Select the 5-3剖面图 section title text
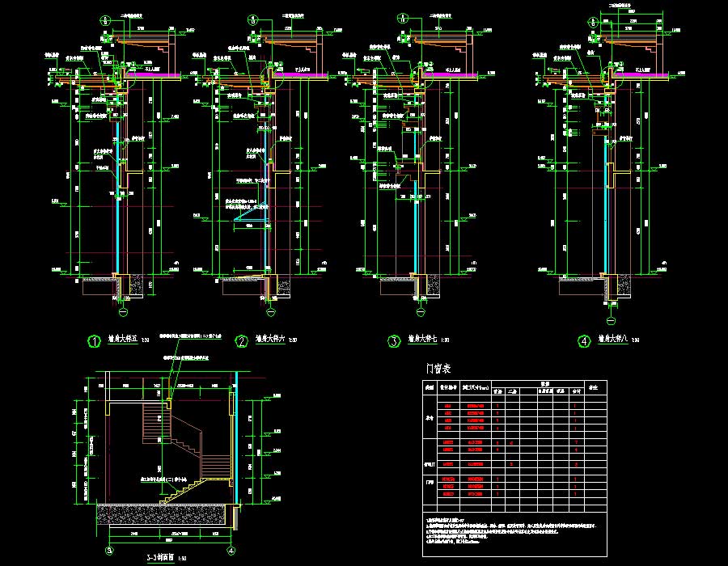This screenshot has height=566, width=728. pos(161,558)
